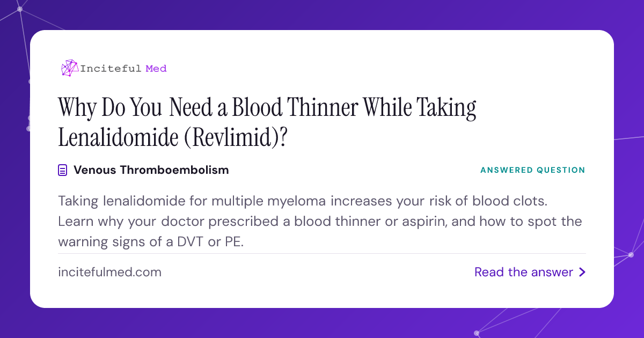Click the document icon beside Venous Thromboembolism
Viewport: 644px width, 338px height.
tap(63, 171)
